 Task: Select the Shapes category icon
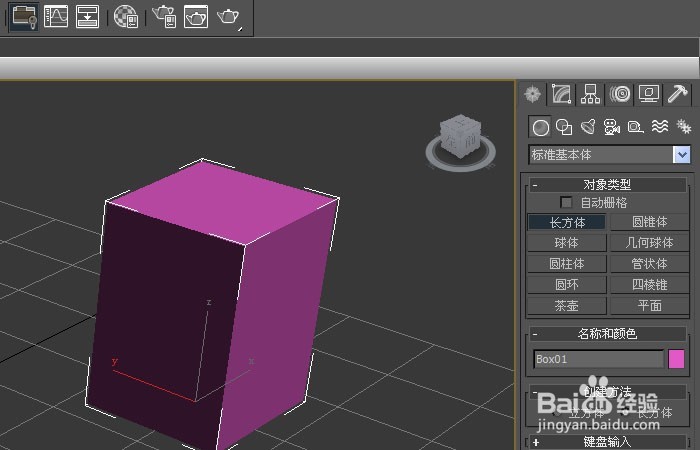pyautogui.click(x=564, y=127)
